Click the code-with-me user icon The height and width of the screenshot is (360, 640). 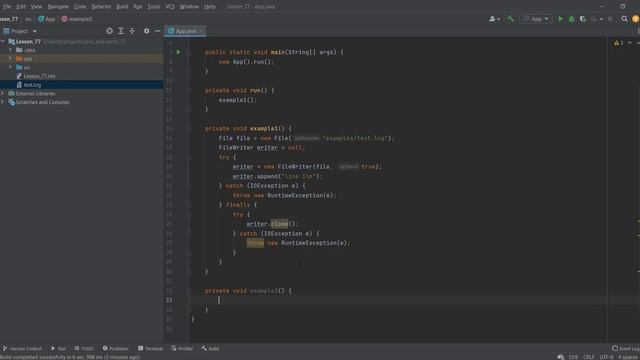(494, 19)
